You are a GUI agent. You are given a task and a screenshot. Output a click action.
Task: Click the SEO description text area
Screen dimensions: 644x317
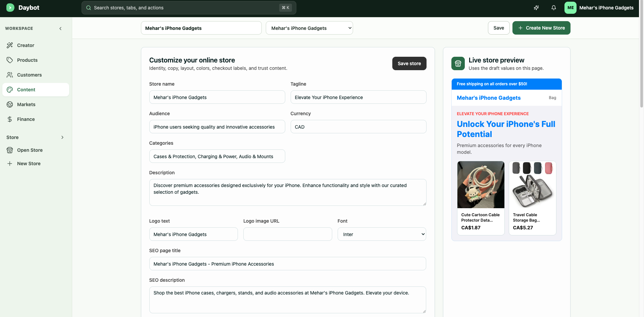tap(288, 300)
